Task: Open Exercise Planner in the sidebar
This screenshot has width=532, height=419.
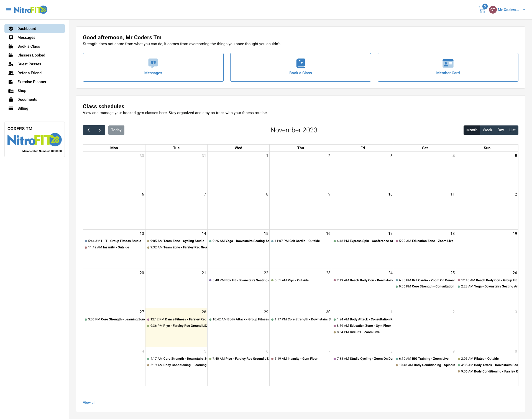Action: 32,82
